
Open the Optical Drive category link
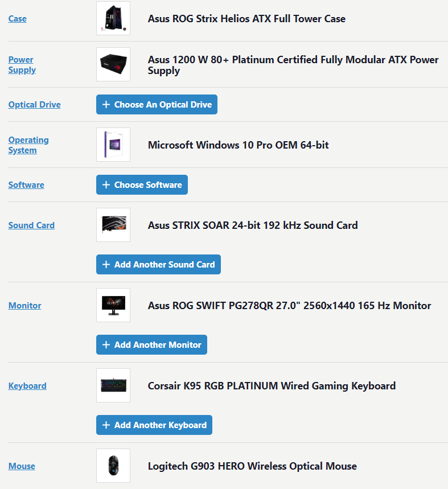tap(34, 105)
